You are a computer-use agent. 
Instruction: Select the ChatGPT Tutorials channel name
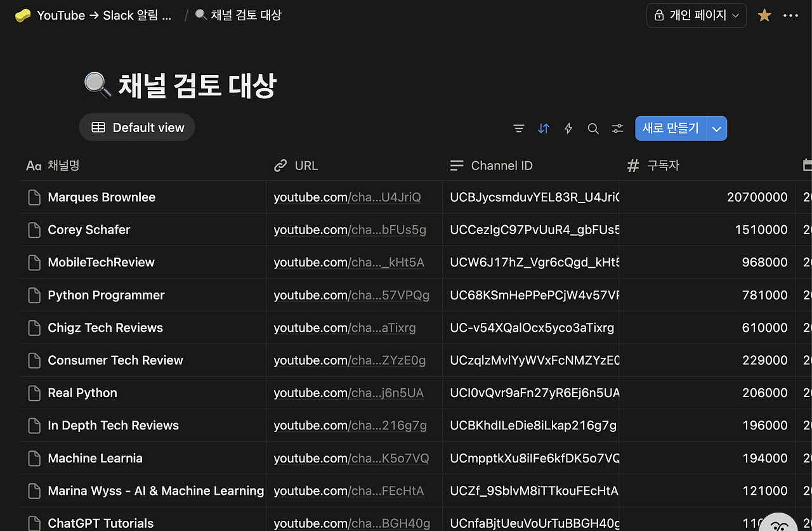(101, 523)
